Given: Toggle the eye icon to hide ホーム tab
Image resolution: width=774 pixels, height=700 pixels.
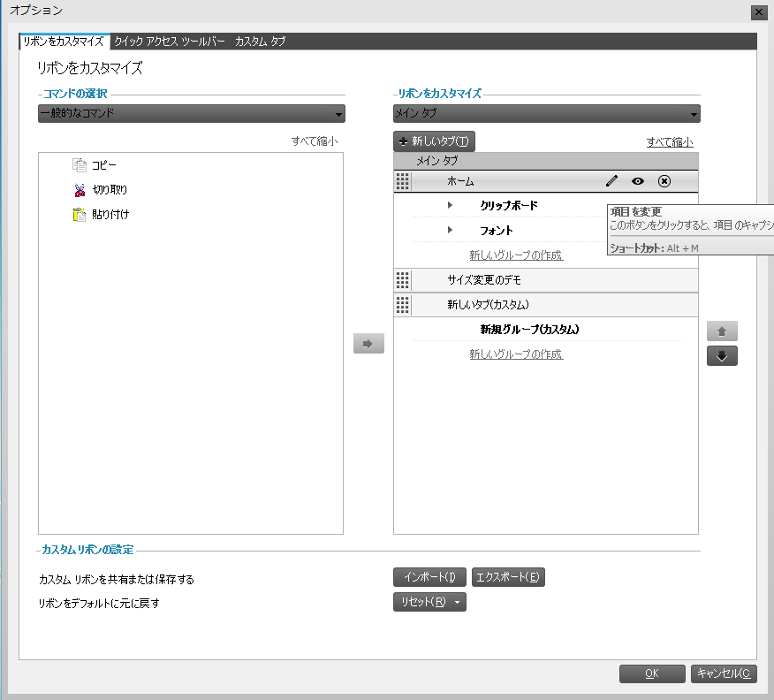Looking at the screenshot, I should coord(639,180).
